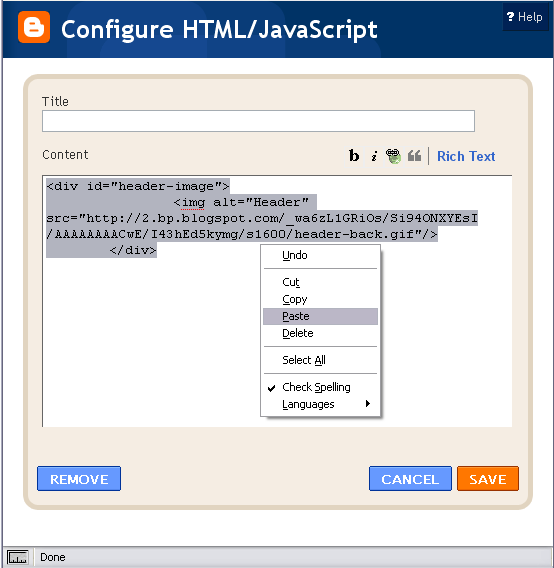
Task: Click the REMOVE button
Action: (79, 479)
